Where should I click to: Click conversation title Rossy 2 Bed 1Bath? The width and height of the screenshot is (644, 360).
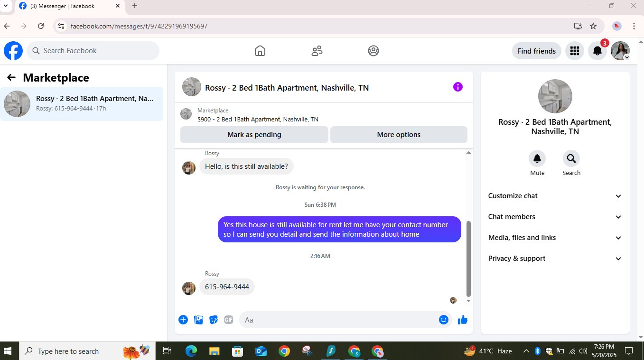pos(287,88)
